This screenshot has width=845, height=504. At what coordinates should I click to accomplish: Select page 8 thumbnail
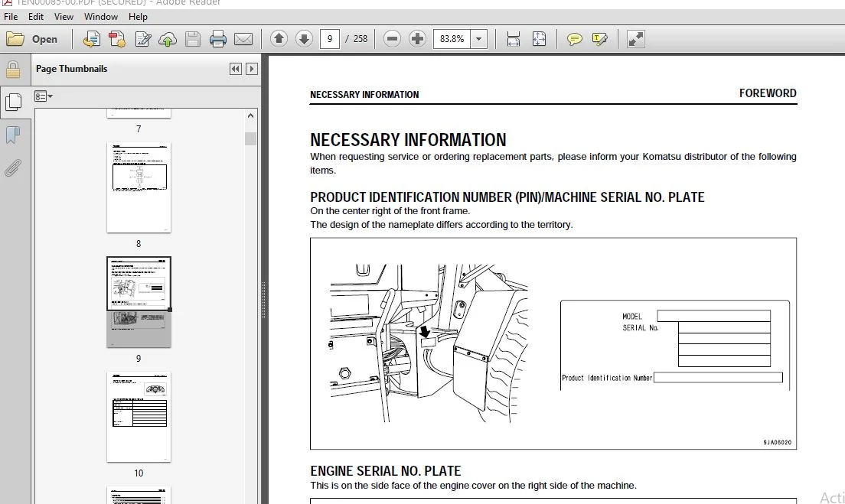pyautogui.click(x=139, y=188)
